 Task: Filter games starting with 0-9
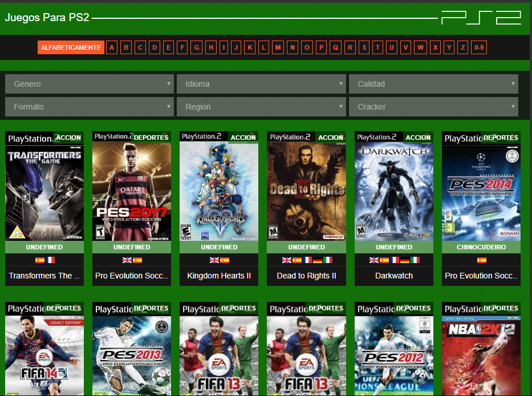[479, 47]
